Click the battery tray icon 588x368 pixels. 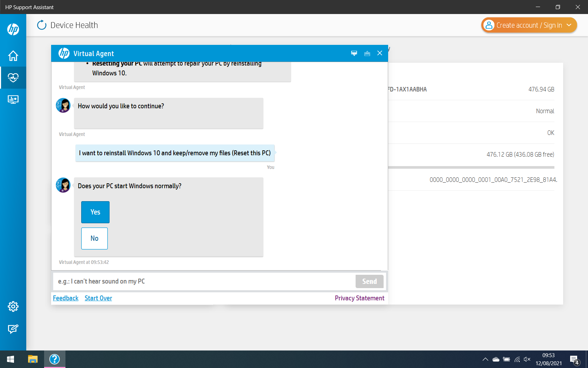506,359
